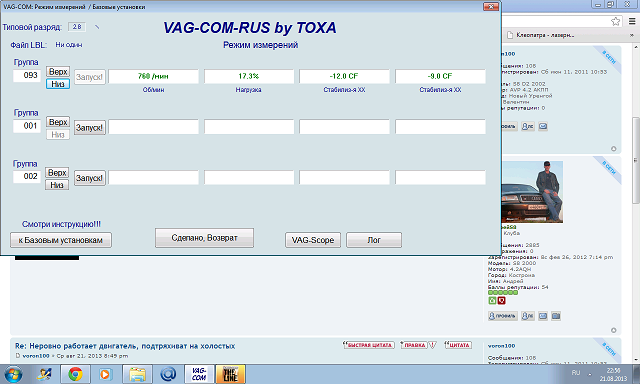This screenshot has height=384, width=640.
Task: Click the Сделано, Возврат button
Action: pyautogui.click(x=204, y=238)
